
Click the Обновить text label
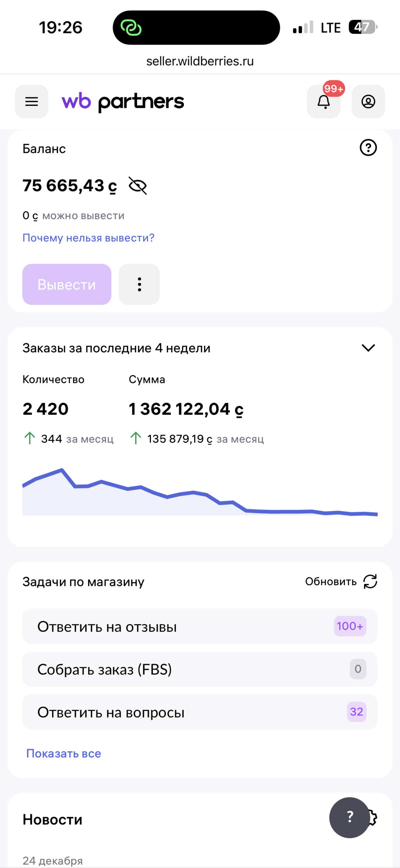331,581
